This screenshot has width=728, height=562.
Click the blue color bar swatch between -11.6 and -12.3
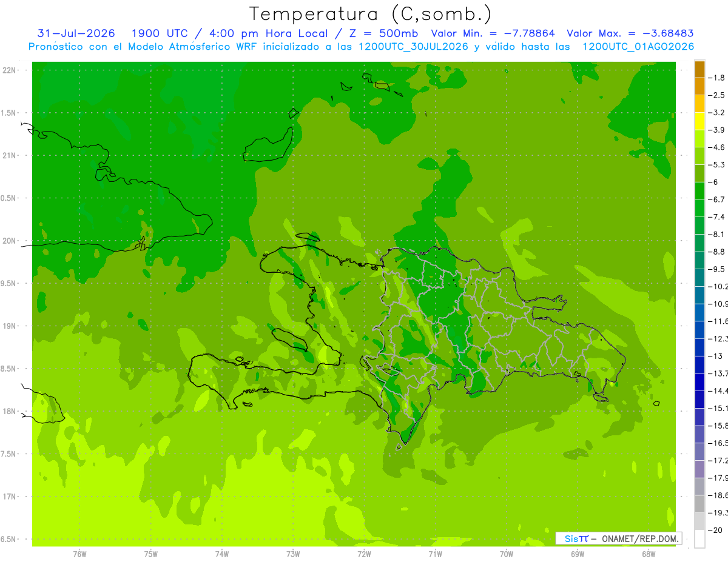click(699, 330)
